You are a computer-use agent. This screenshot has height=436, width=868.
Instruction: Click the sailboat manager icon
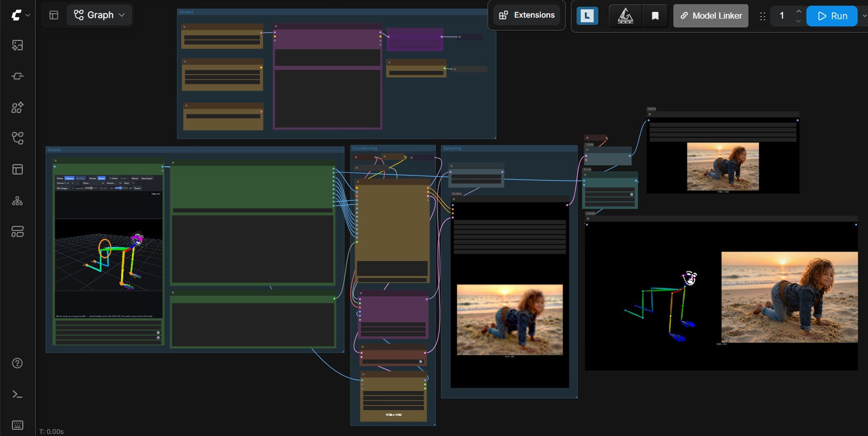point(625,16)
